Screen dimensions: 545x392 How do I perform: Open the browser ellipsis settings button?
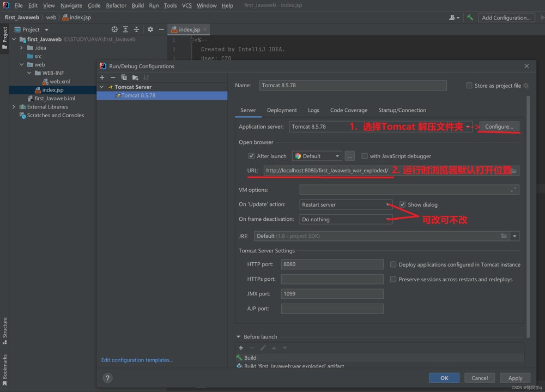350,156
